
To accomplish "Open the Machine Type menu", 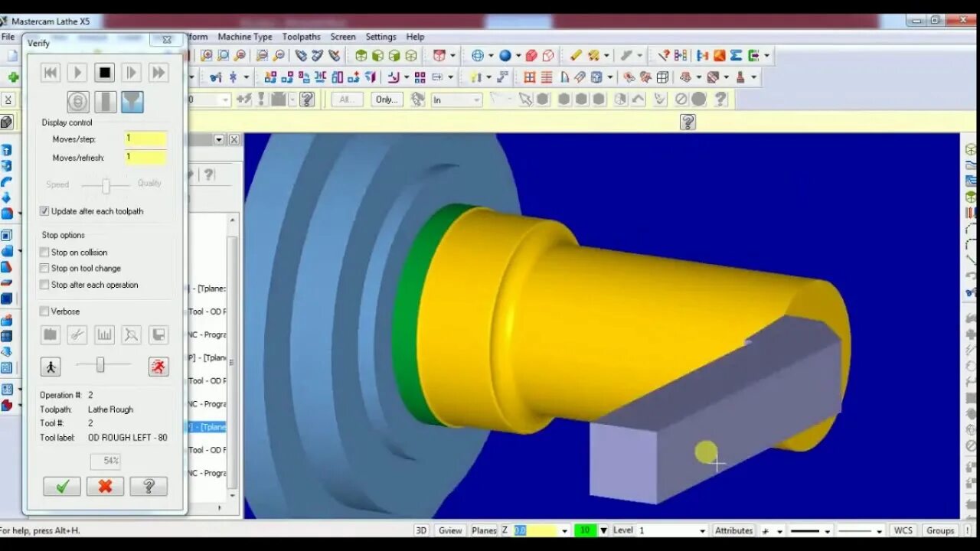I will [245, 37].
